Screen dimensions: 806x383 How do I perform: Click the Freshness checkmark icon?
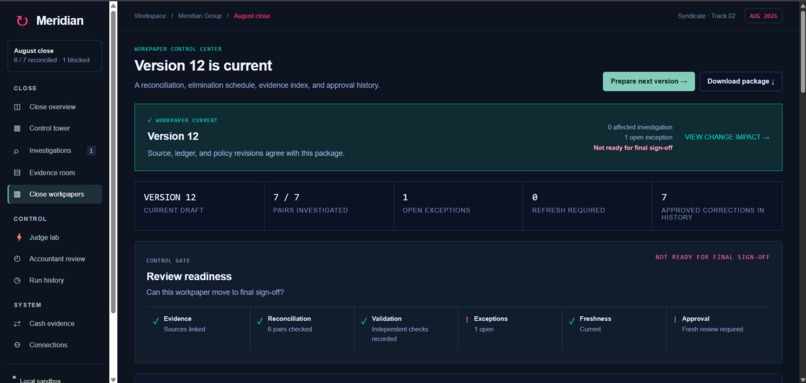point(572,321)
